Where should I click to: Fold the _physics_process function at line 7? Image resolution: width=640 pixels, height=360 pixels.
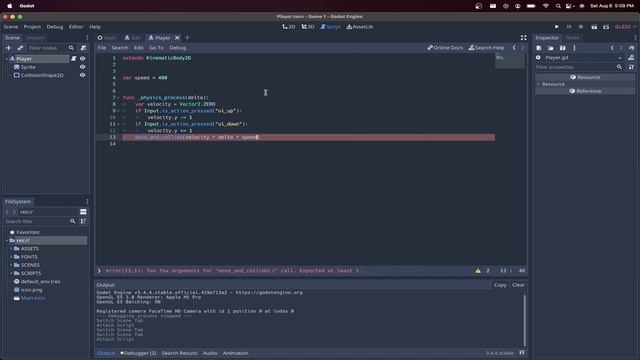[118, 98]
